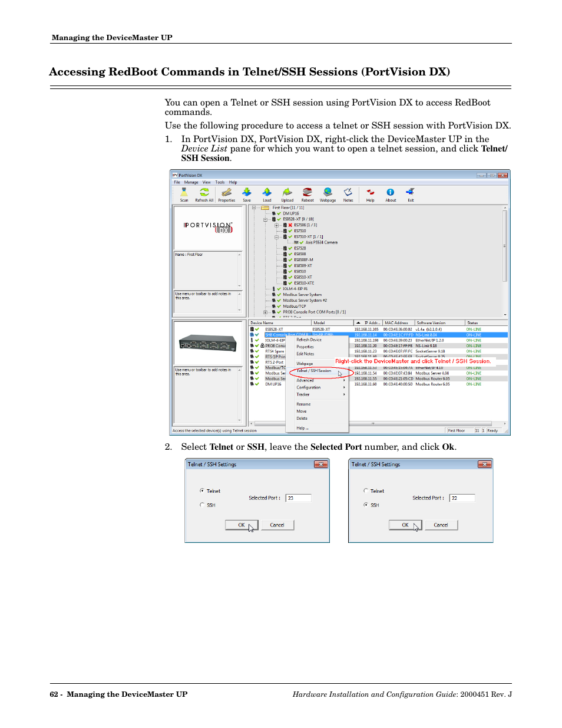Open Properties from the toolbar

pos(226,195)
